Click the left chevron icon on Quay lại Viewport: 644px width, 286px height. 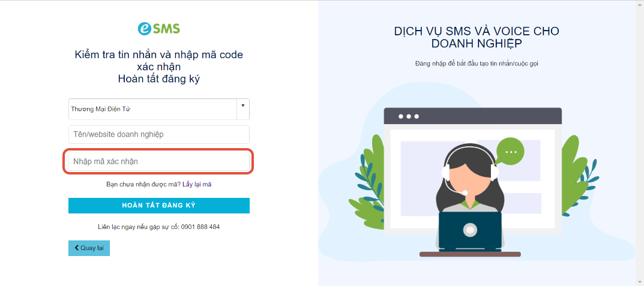76,248
